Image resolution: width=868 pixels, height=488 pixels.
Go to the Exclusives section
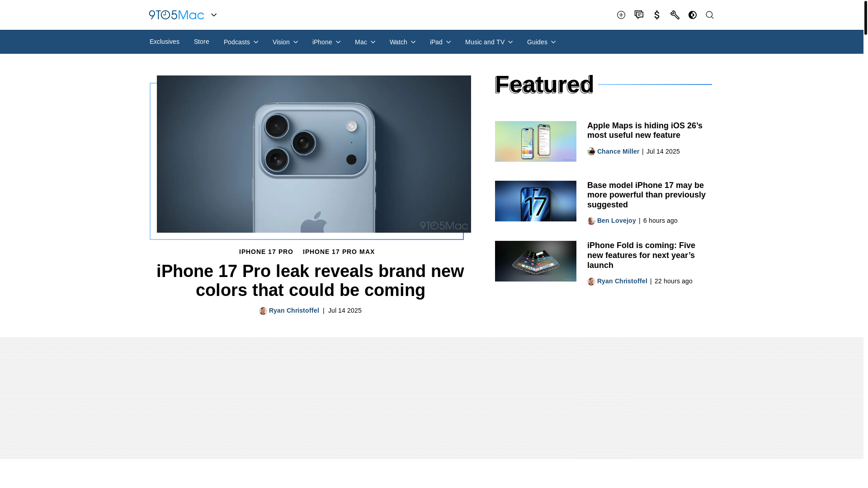pos(165,42)
